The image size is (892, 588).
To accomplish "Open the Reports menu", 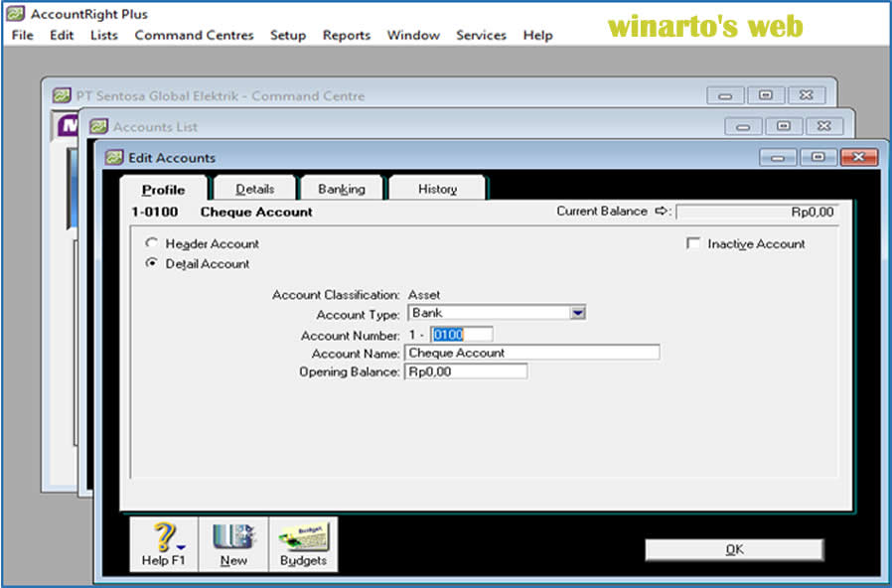I will (x=347, y=35).
